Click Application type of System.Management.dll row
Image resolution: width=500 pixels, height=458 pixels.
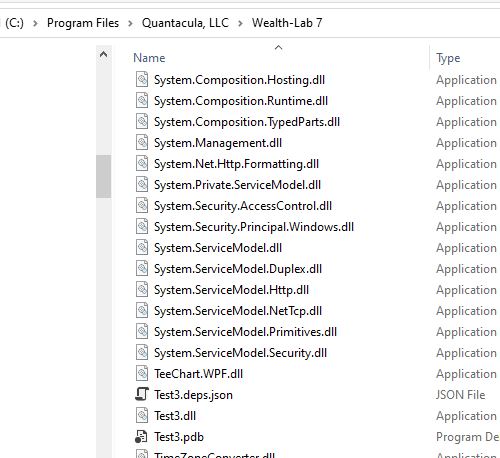(466, 143)
